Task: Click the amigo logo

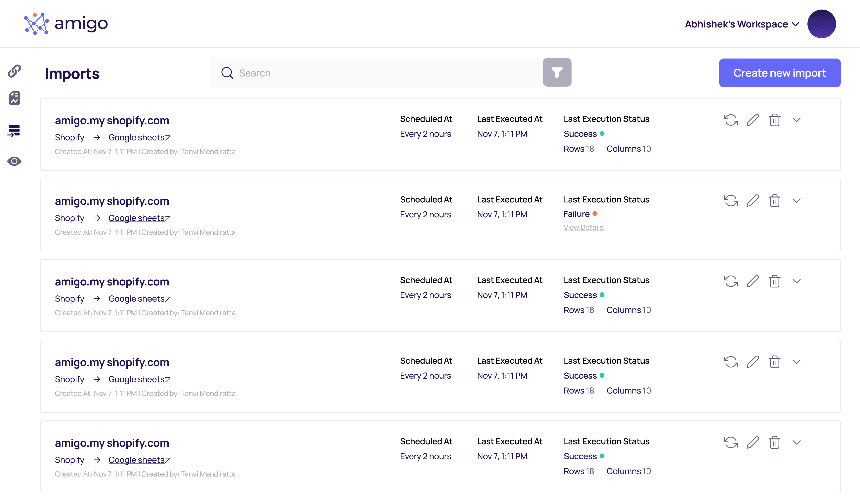Action: click(66, 24)
